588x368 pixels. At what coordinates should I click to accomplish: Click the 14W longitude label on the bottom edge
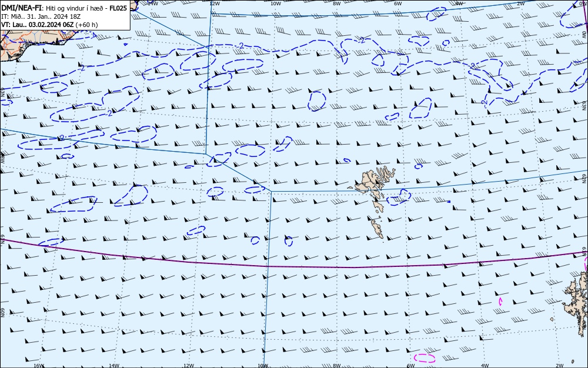click(114, 366)
